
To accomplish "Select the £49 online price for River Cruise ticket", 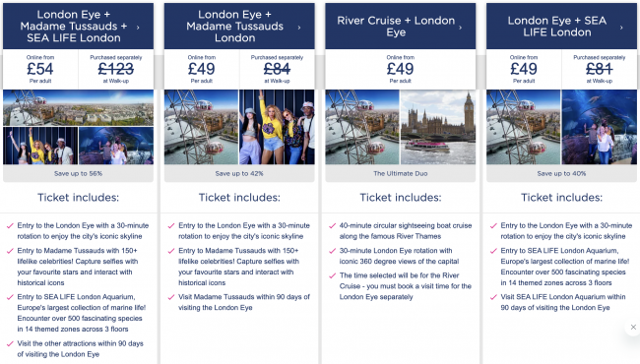I will pyautogui.click(x=401, y=69).
